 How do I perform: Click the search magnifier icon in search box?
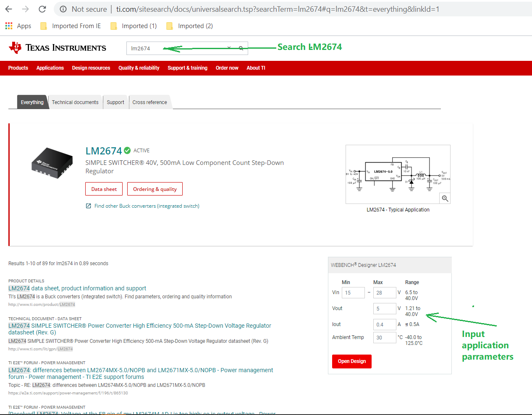pyautogui.click(x=241, y=48)
